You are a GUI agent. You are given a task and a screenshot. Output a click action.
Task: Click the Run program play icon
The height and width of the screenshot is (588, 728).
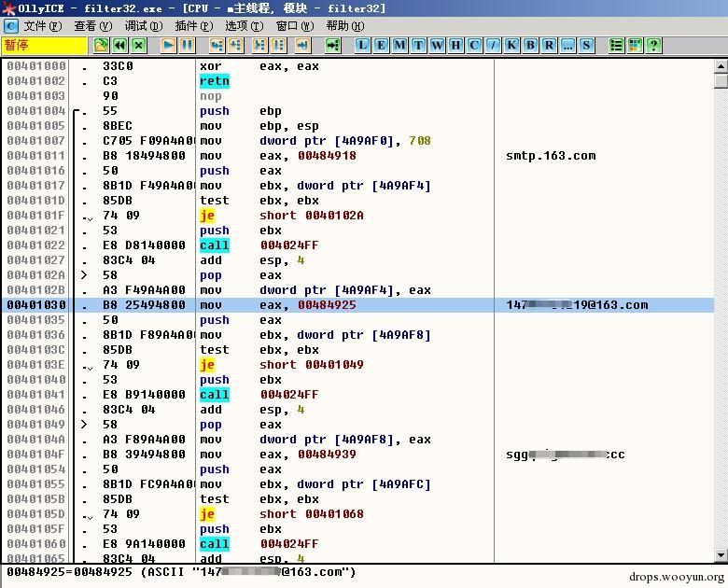point(169,45)
